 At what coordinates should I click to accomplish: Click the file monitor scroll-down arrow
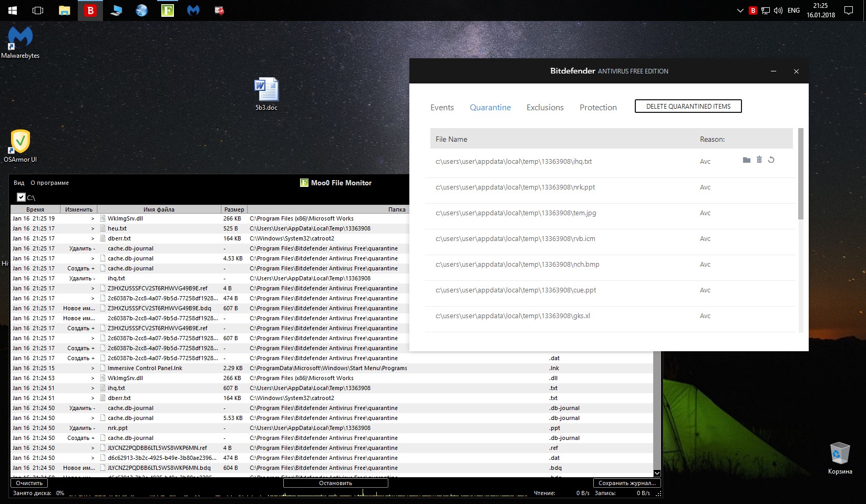tap(657, 473)
